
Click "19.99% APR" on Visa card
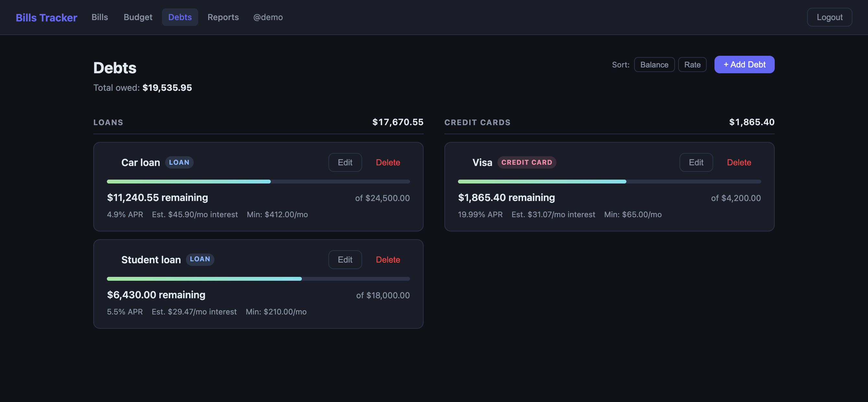(x=480, y=215)
